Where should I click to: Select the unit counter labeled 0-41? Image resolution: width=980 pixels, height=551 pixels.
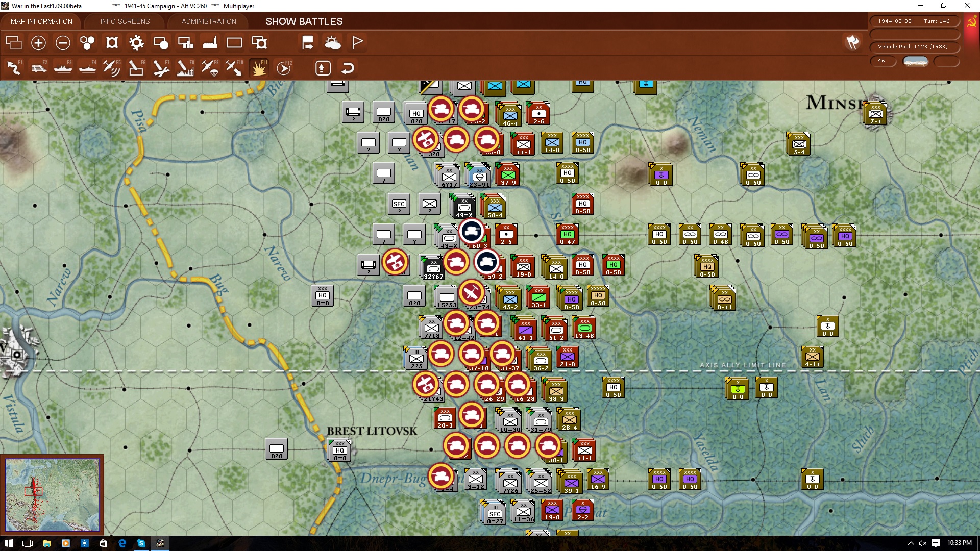725,299
